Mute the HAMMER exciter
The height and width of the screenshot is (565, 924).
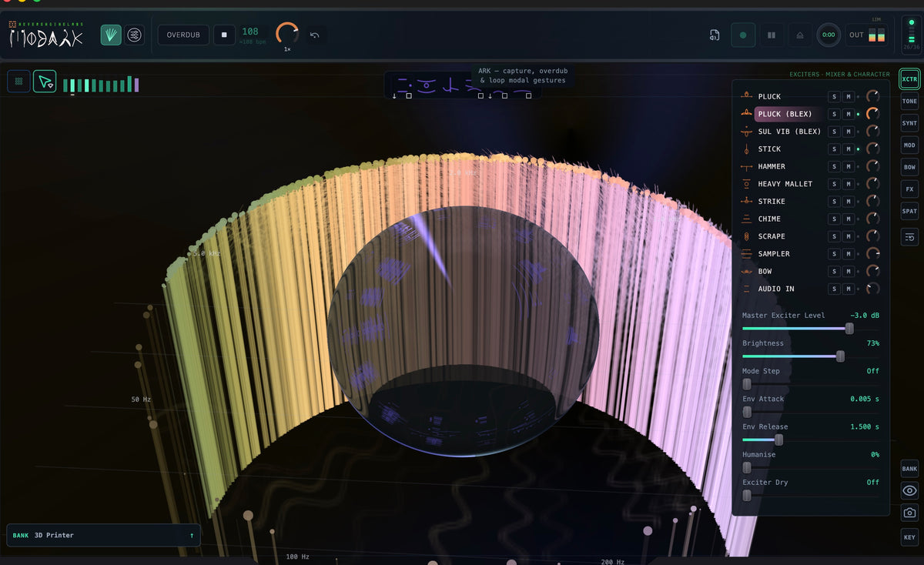(x=848, y=166)
